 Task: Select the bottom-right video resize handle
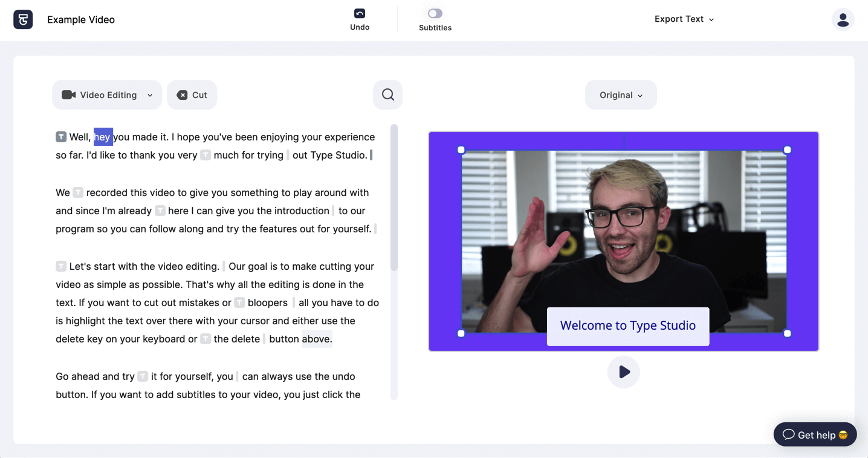pyautogui.click(x=787, y=333)
